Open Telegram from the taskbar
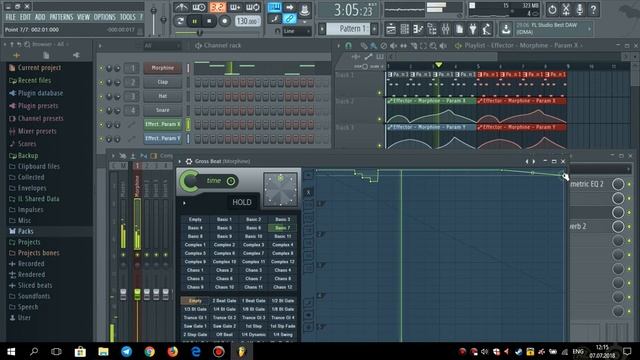 click(x=126, y=351)
